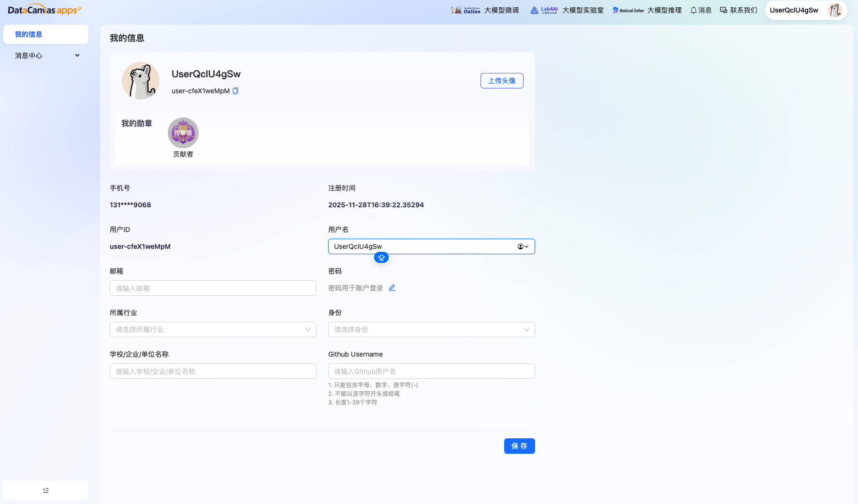Image resolution: width=858 pixels, height=504 pixels.
Task: Collapse the sidebar with the bottom-left icon
Action: pyautogui.click(x=45, y=490)
